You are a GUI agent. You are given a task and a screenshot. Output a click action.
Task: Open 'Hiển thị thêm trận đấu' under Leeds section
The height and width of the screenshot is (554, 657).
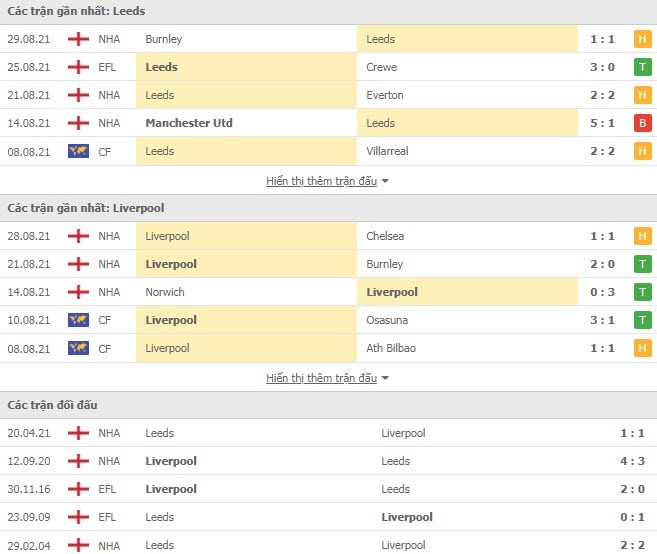pos(321,181)
